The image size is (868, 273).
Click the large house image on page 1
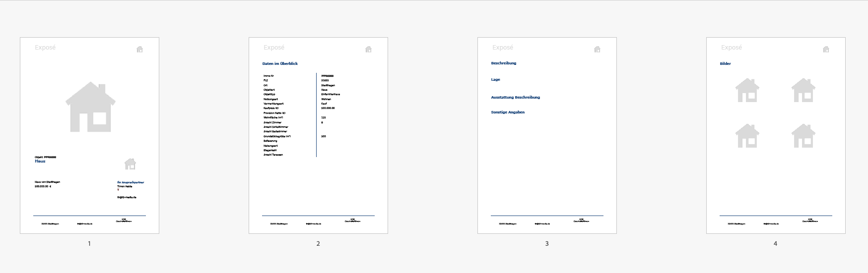[90, 108]
